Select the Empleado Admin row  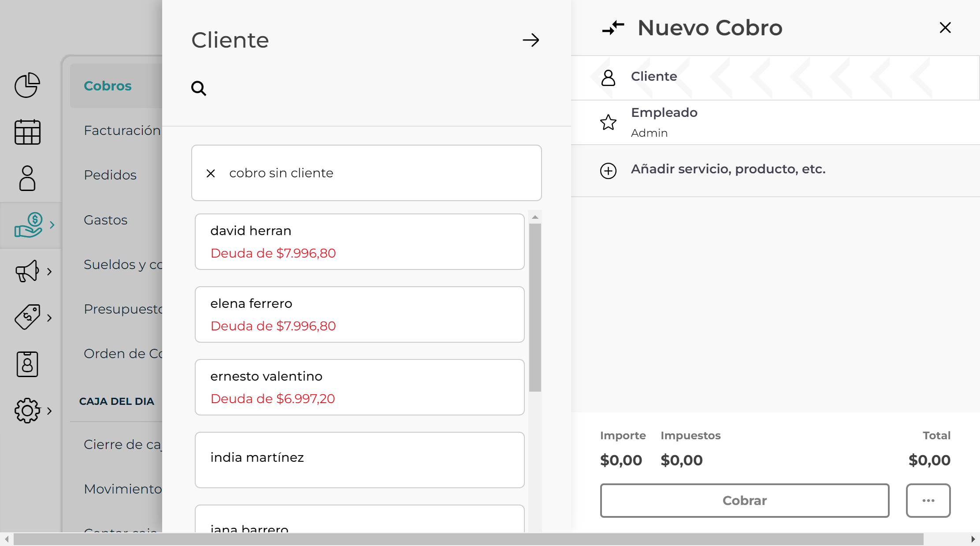pyautogui.click(x=775, y=123)
